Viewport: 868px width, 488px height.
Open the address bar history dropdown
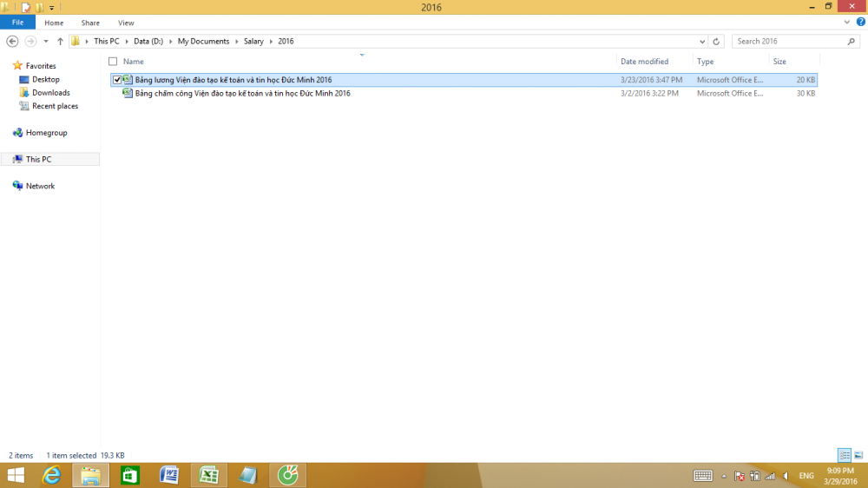point(702,41)
